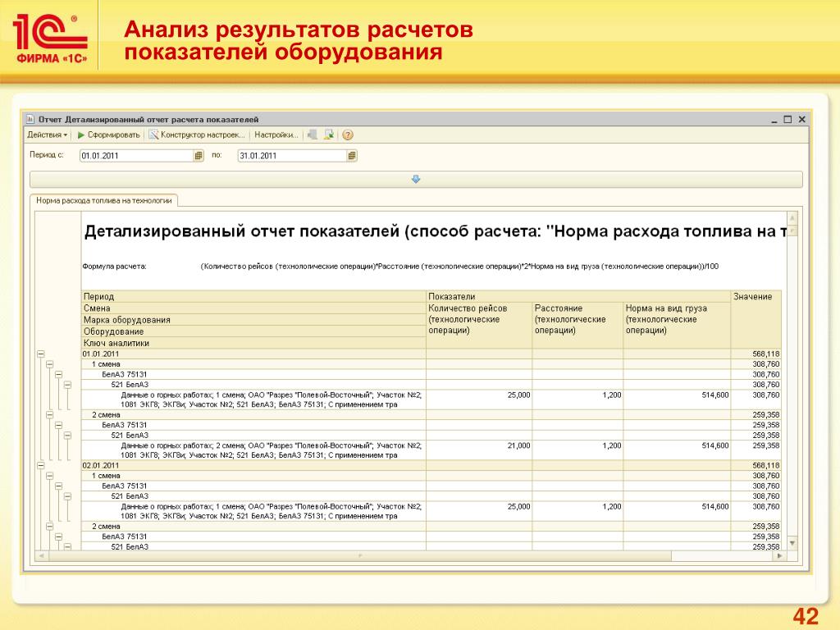The width and height of the screenshot is (840, 630).
Task: Maximize the report window
Action: click(x=787, y=120)
